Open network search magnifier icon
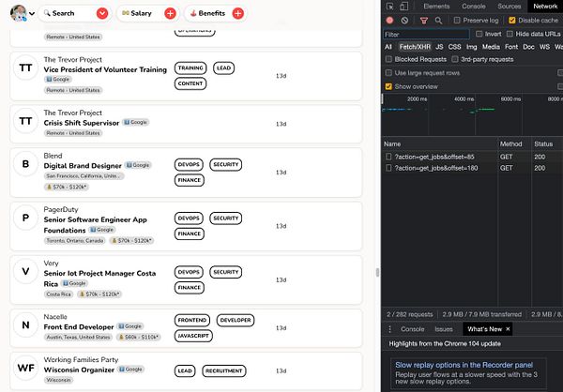The width and height of the screenshot is (563, 392). coord(438,21)
